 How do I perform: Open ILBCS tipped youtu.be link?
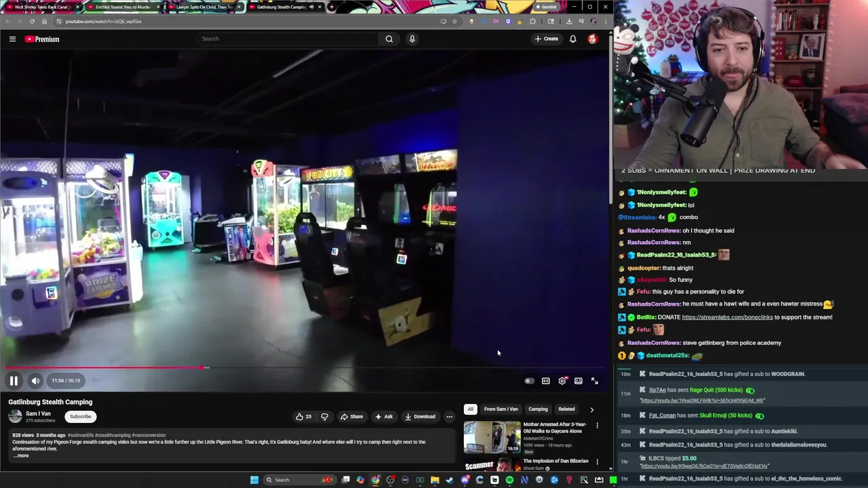click(x=704, y=466)
